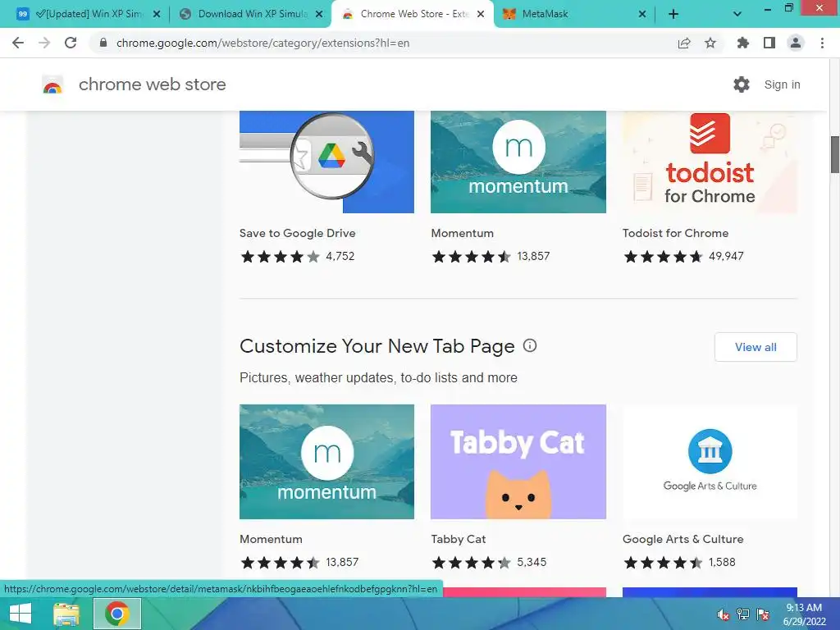
Task: Open Tabby Cat thumbnail
Action: [518, 462]
